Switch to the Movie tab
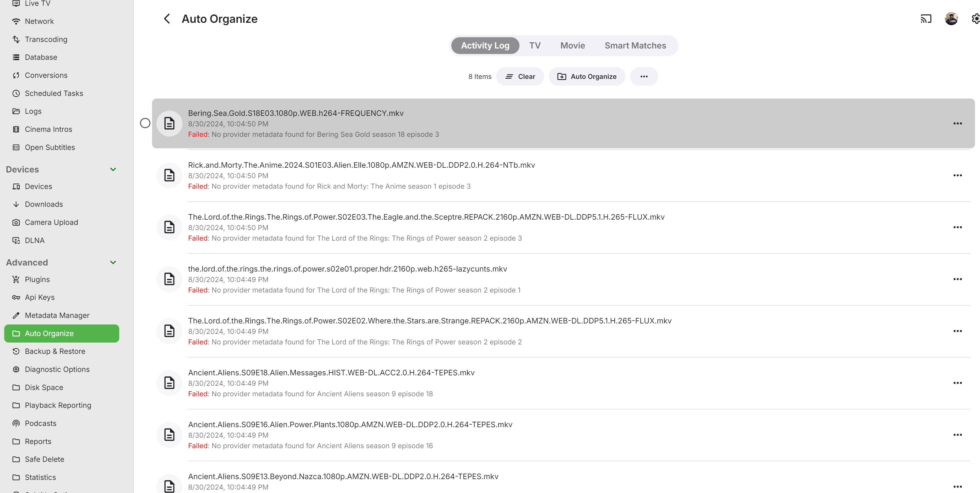 point(572,46)
